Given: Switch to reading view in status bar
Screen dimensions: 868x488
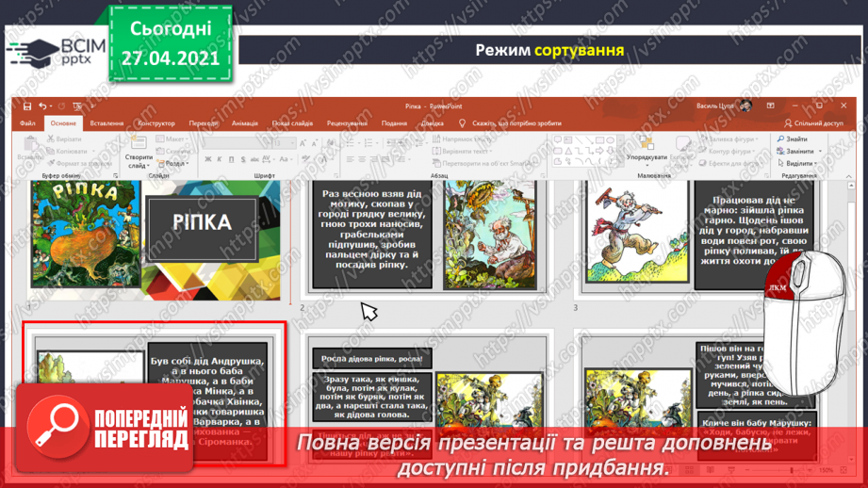Looking at the screenshot, I should 711,470.
